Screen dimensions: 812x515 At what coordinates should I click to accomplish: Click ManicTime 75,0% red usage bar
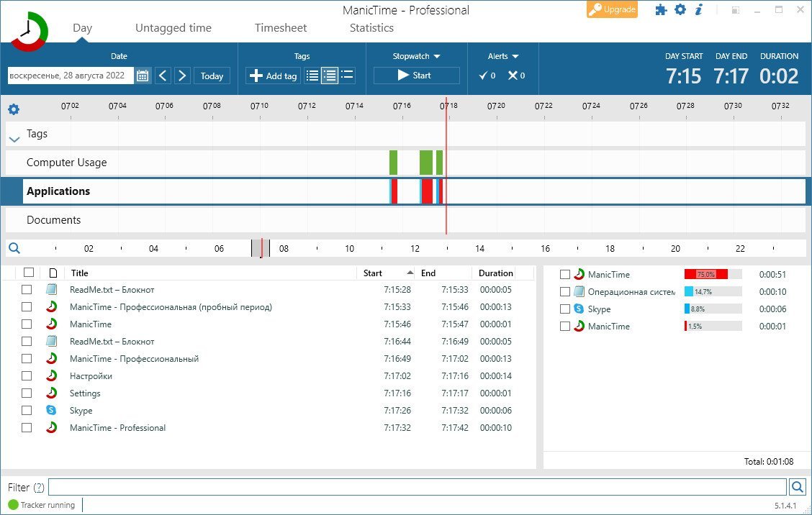click(705, 274)
